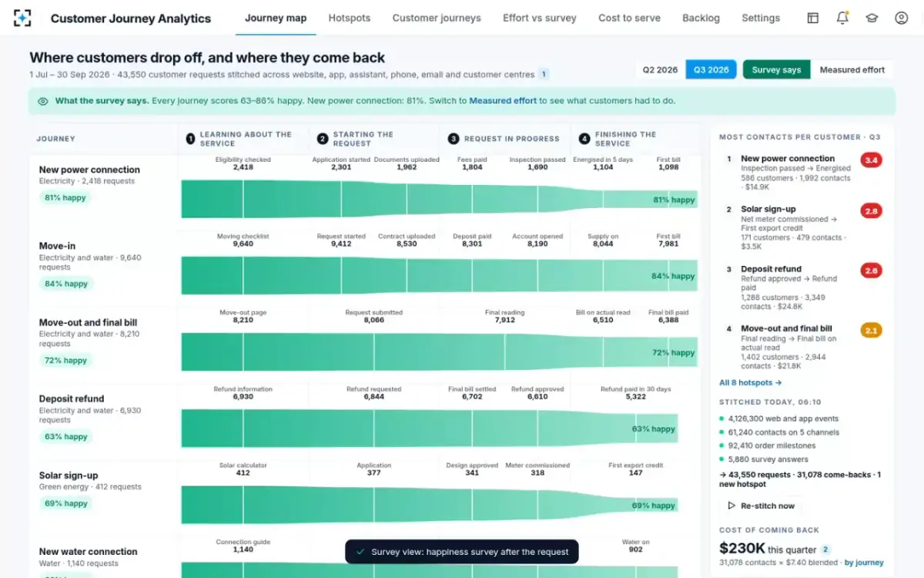
Task: Select the Move-out and final bill journey title
Action: point(87,322)
